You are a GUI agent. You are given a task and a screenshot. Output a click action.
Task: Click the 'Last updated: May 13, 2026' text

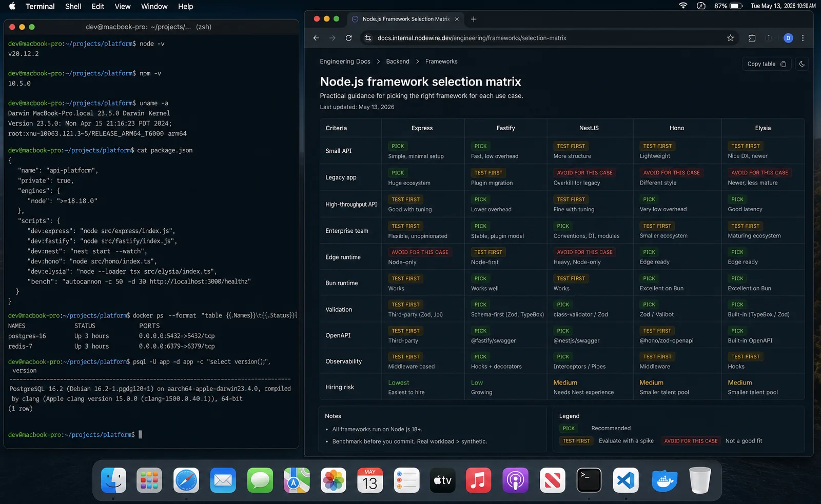pyautogui.click(x=357, y=107)
